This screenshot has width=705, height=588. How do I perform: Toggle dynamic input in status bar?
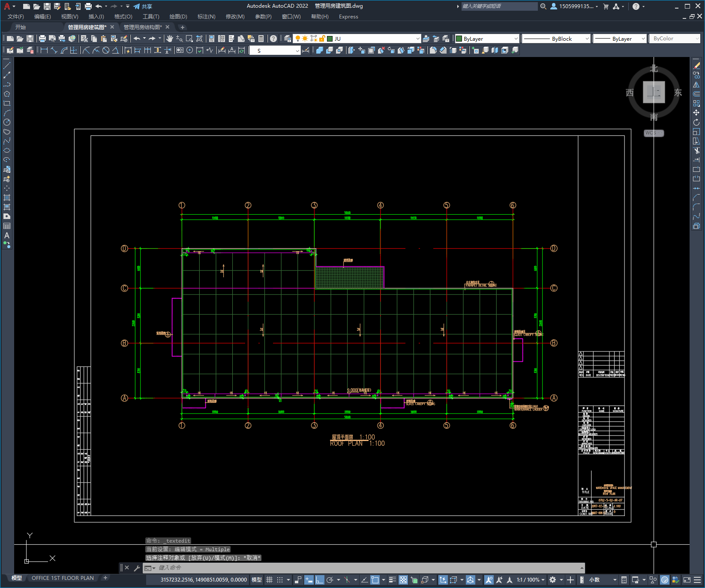pyautogui.click(x=309, y=580)
